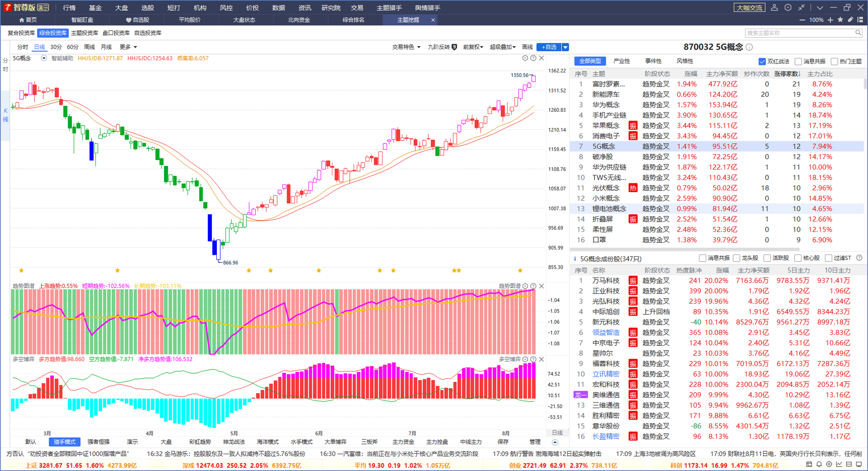Uncheck the 双红战法 checkbox
Image resolution: width=868 pixels, height=471 pixels.
tap(762, 61)
